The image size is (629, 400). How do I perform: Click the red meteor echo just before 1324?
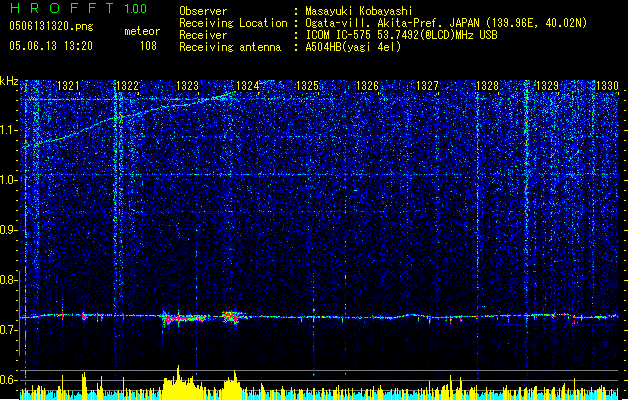(232, 316)
